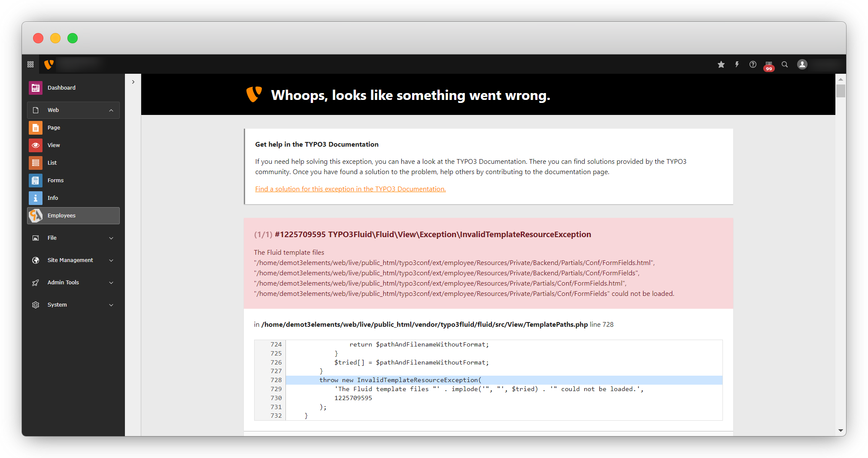Follow the TYPO3 Documentation solution link
Image resolution: width=868 pixels, height=458 pixels.
point(350,189)
